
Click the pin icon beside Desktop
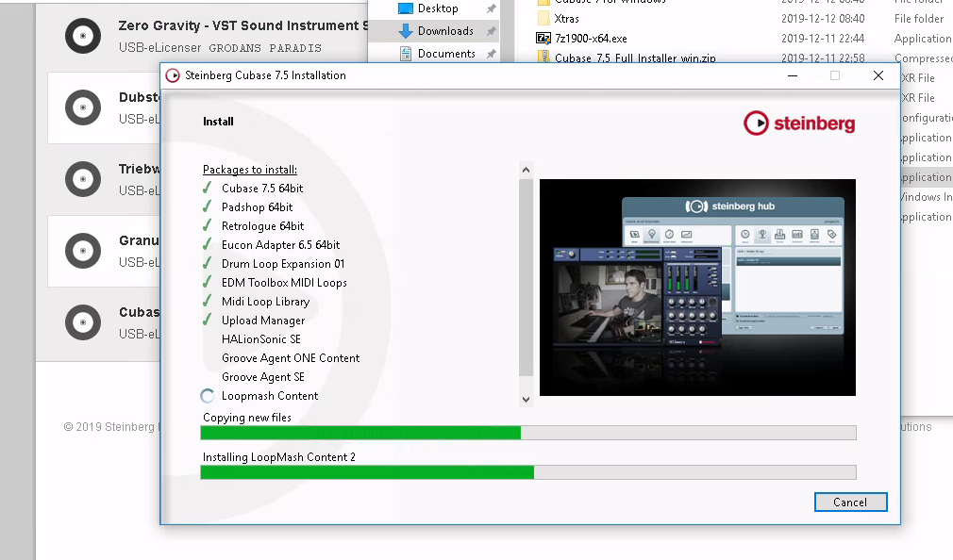(x=491, y=8)
